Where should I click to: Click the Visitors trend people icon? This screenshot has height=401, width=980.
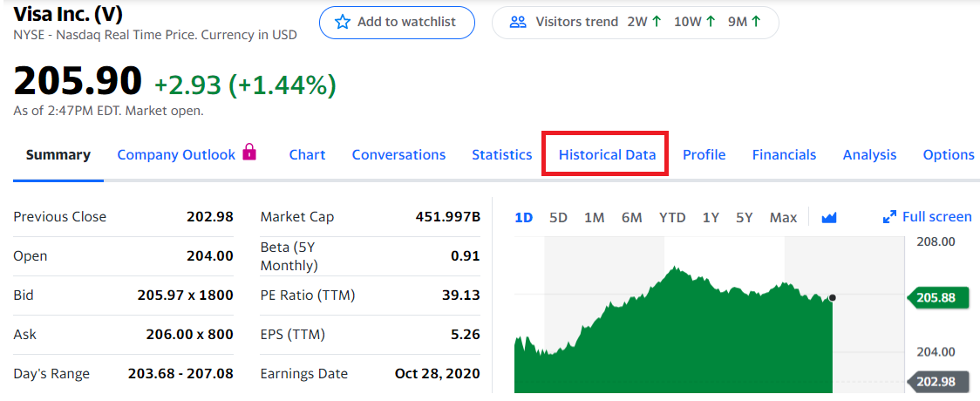pos(518,23)
